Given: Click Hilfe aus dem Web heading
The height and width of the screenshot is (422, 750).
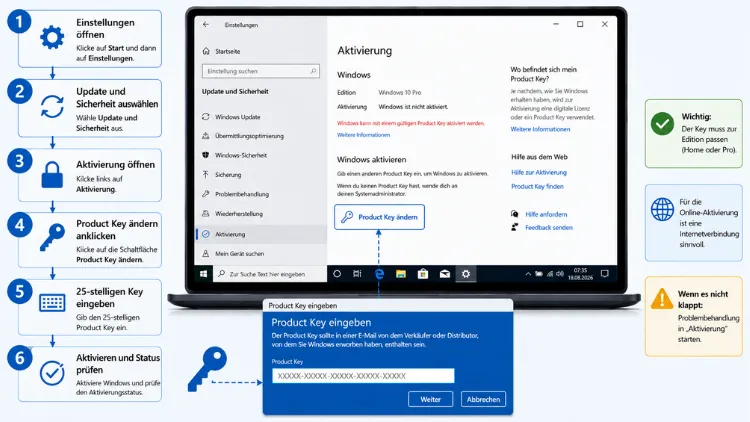Looking at the screenshot, I should tap(539, 157).
